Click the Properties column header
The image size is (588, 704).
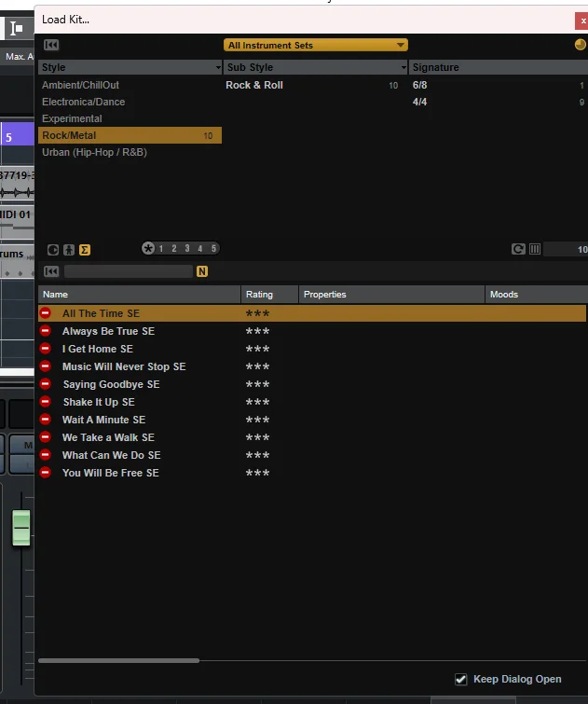click(x=392, y=295)
